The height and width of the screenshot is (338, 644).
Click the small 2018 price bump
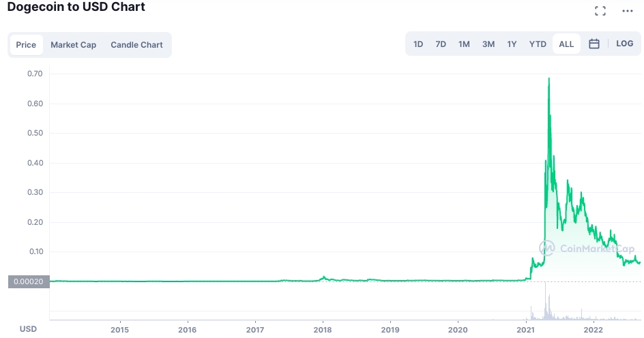coord(323,278)
